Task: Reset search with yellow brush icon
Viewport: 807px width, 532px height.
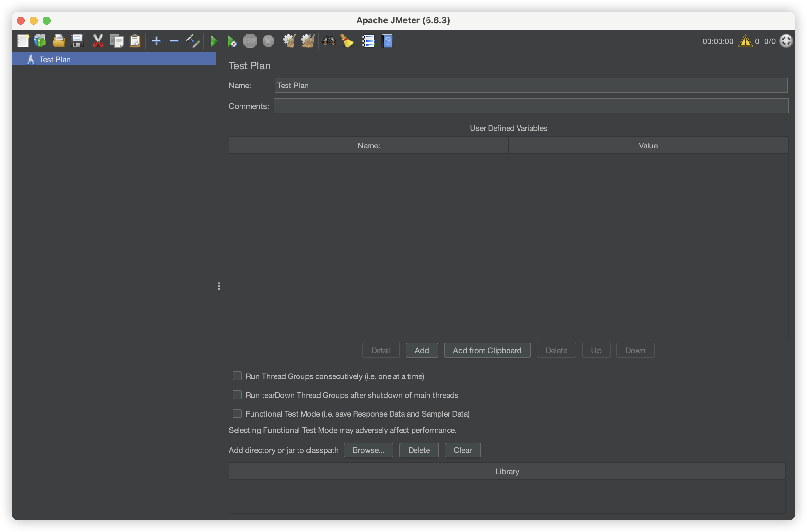Action: tap(347, 41)
